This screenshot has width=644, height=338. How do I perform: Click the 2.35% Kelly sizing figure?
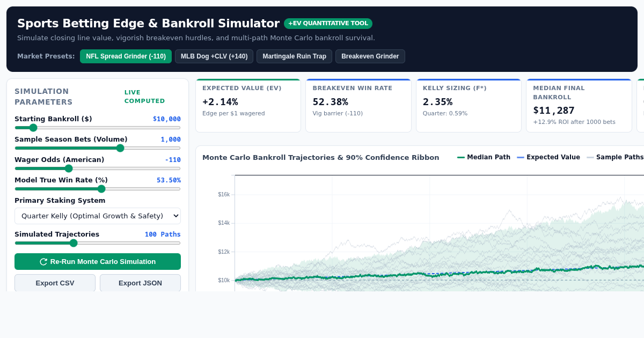point(437,102)
